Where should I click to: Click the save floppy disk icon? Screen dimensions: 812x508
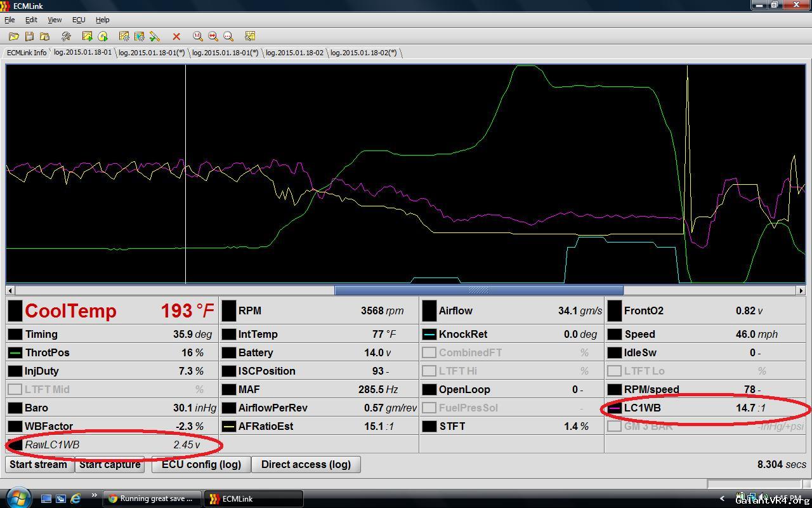(29, 37)
